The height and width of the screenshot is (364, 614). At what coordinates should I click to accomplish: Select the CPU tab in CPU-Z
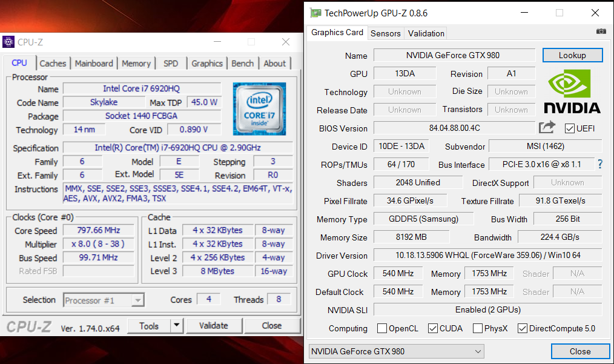19,63
